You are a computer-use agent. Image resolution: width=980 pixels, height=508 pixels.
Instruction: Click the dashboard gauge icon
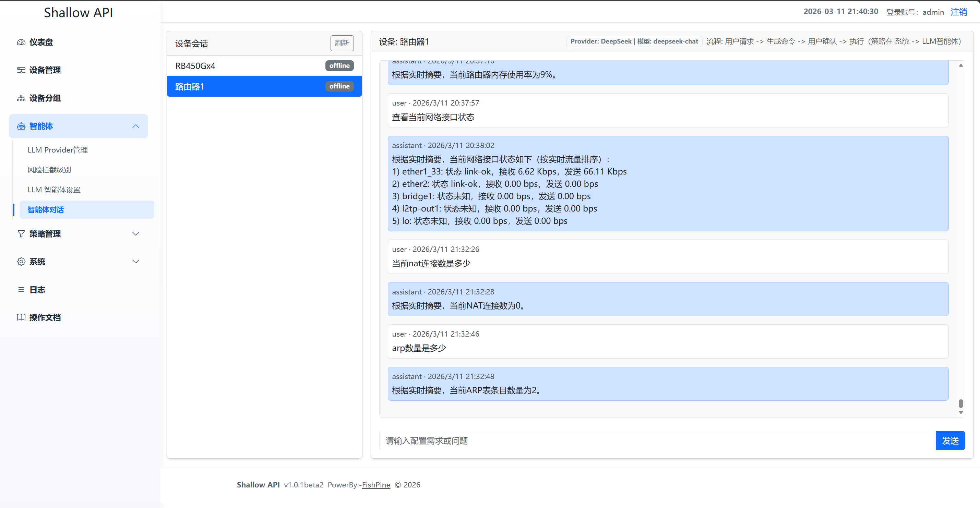tap(21, 42)
